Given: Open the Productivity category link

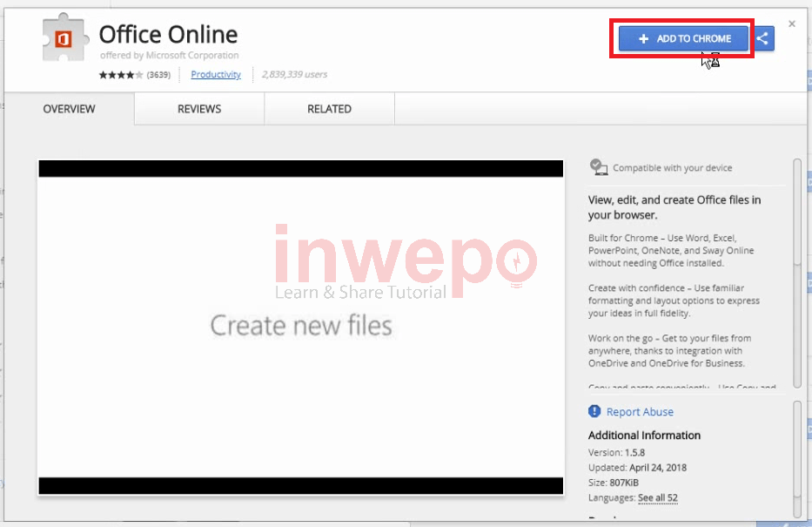Looking at the screenshot, I should (216, 75).
